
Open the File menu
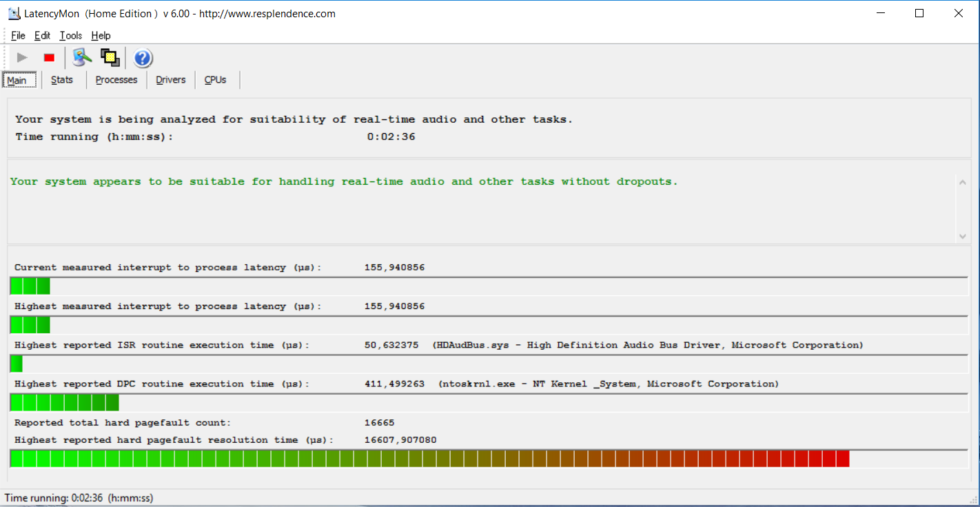click(x=18, y=35)
